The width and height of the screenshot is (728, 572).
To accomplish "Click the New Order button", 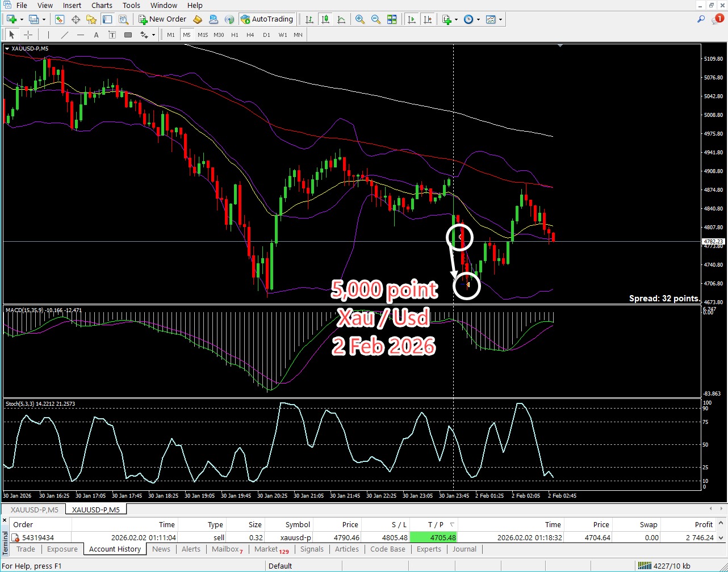I will point(162,19).
